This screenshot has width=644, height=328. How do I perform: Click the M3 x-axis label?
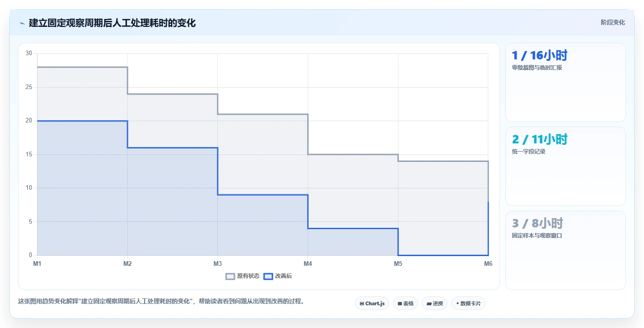(x=218, y=264)
